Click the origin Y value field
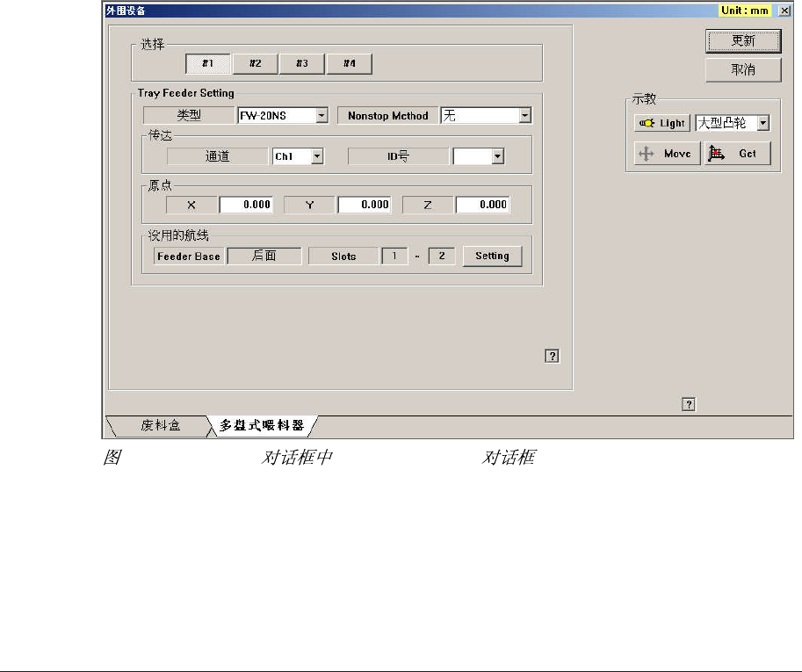Screen dimensions: 802x672 click(365, 205)
